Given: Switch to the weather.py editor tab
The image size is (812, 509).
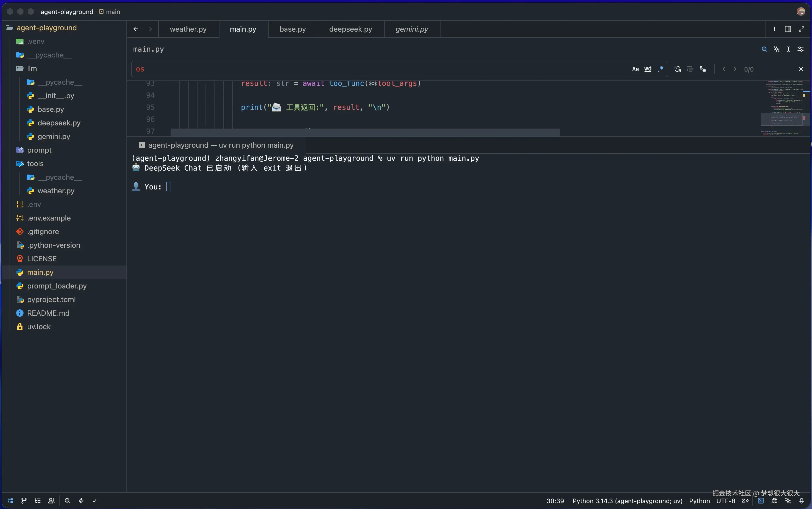Looking at the screenshot, I should tap(188, 29).
